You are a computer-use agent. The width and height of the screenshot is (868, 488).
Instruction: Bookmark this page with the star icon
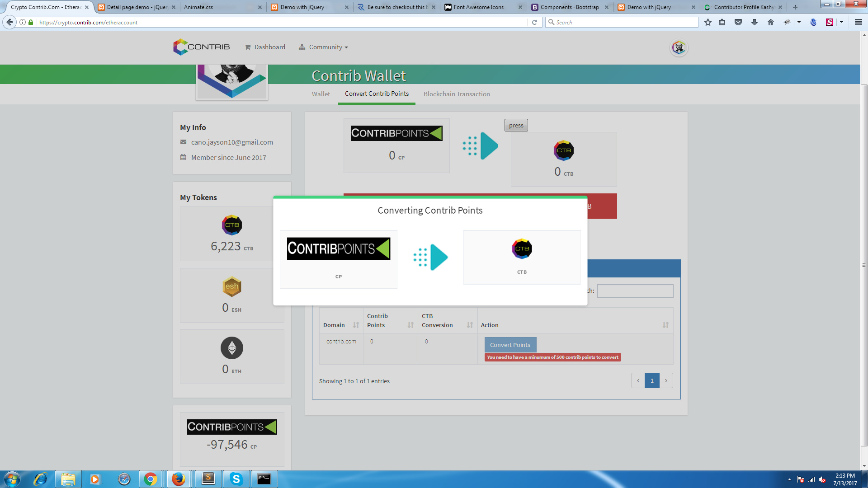click(708, 22)
